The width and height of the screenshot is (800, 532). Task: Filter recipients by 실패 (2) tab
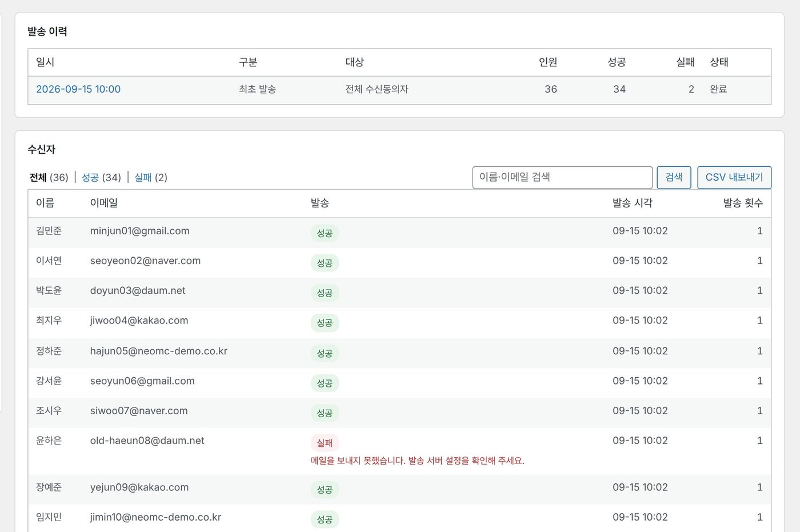pyautogui.click(x=151, y=178)
